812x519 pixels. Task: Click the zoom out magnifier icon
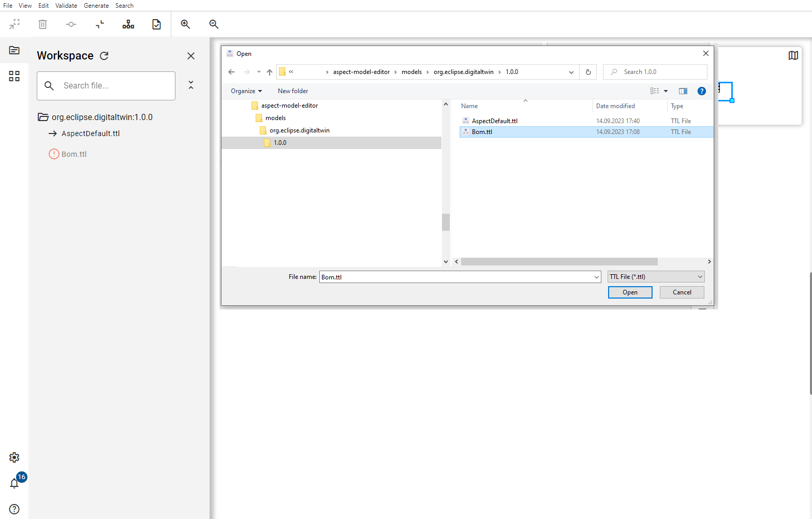pos(214,24)
